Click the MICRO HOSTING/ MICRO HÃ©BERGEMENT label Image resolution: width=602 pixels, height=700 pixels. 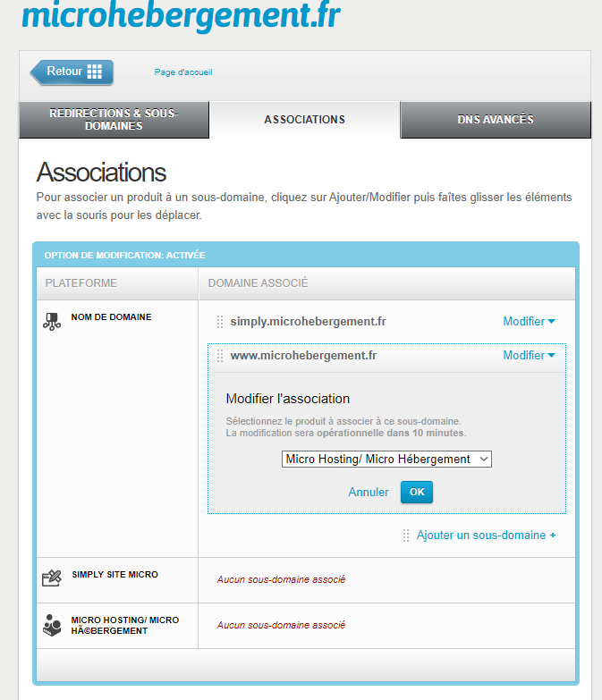coord(125,626)
